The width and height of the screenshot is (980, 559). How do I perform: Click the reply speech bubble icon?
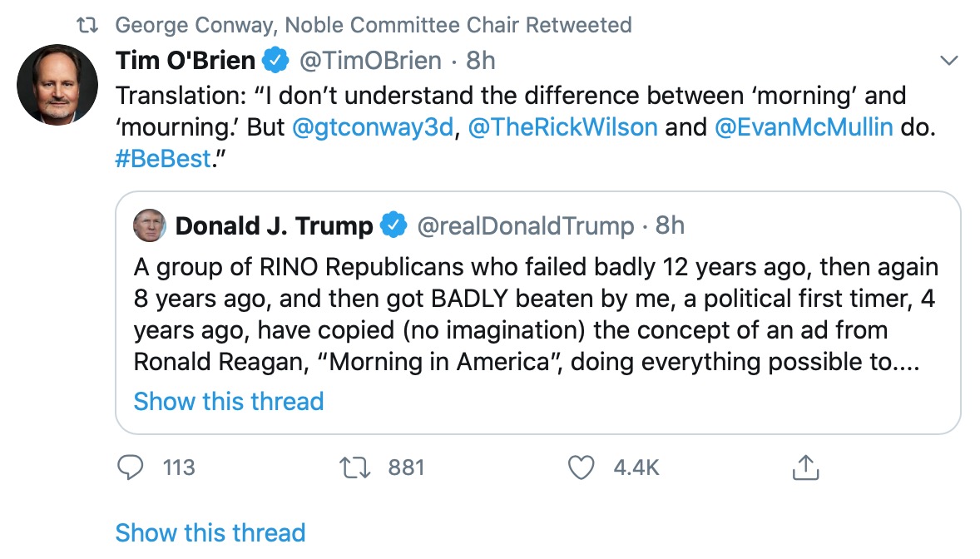tap(130, 467)
